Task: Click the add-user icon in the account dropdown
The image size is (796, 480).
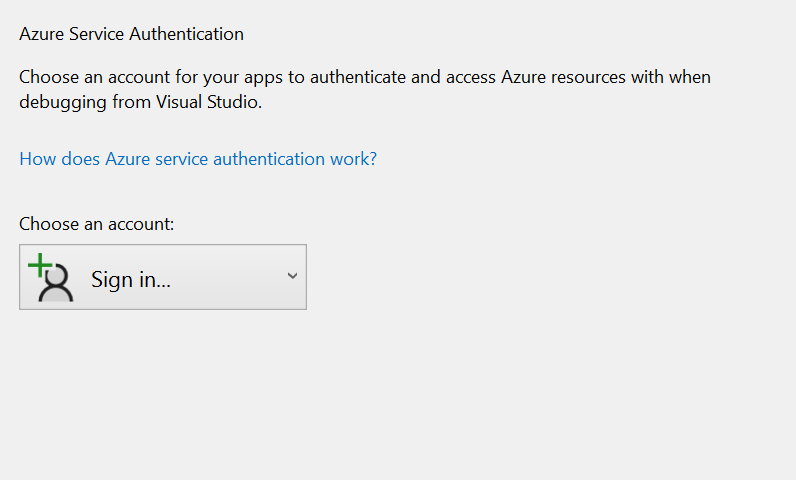Action: tap(51, 277)
